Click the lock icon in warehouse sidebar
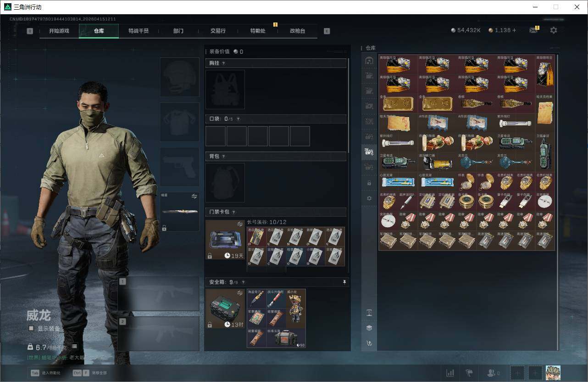Screen dimensions: 588x382 point(369,183)
